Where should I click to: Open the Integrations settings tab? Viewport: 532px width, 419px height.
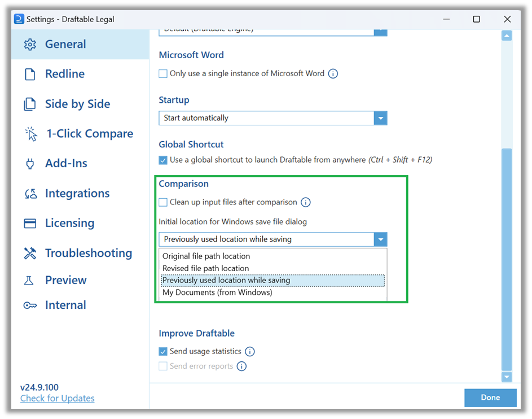[80, 194]
